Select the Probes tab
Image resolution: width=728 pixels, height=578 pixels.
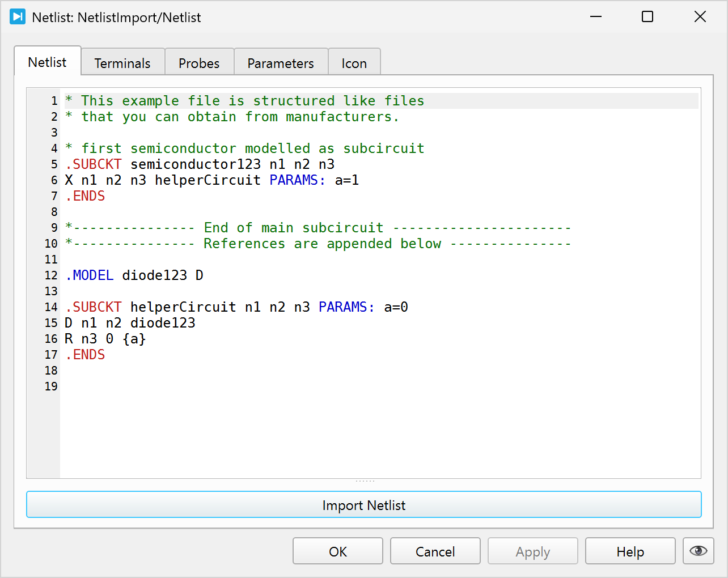coord(199,63)
